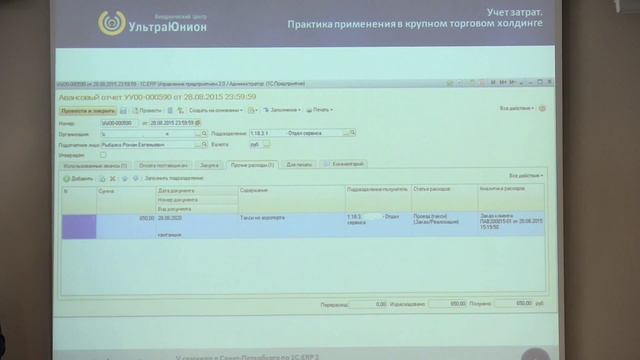Click the save (floppy disk) toolbar icon
The image size is (640, 360).
[x=123, y=111]
